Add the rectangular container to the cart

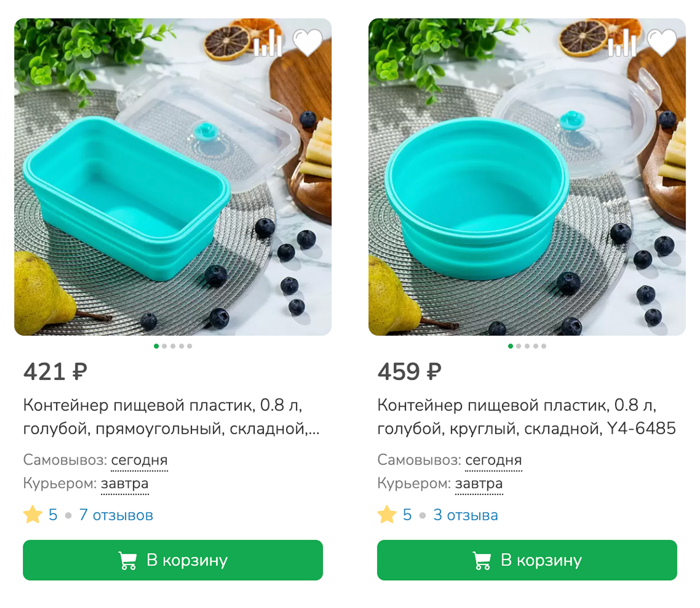[173, 560]
